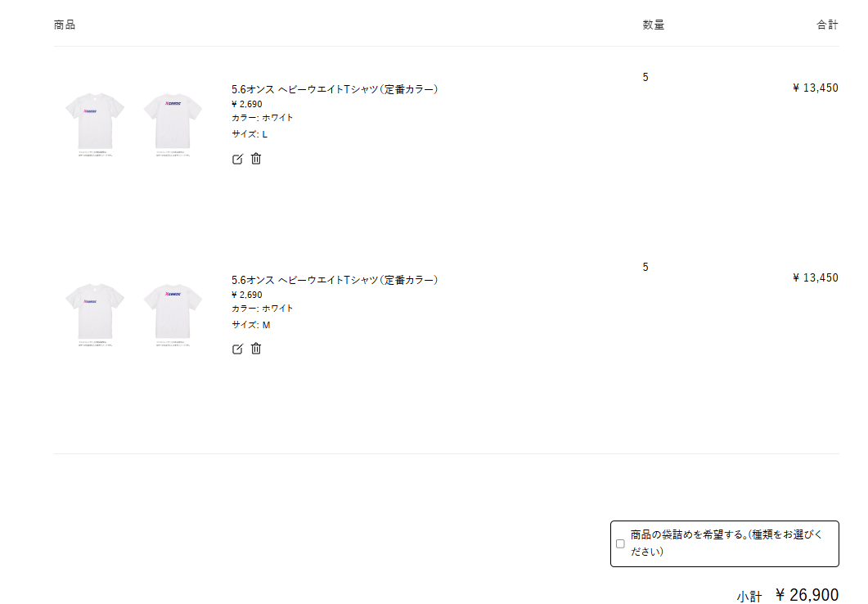Remove the M size T-shirt using delete icon

click(256, 349)
